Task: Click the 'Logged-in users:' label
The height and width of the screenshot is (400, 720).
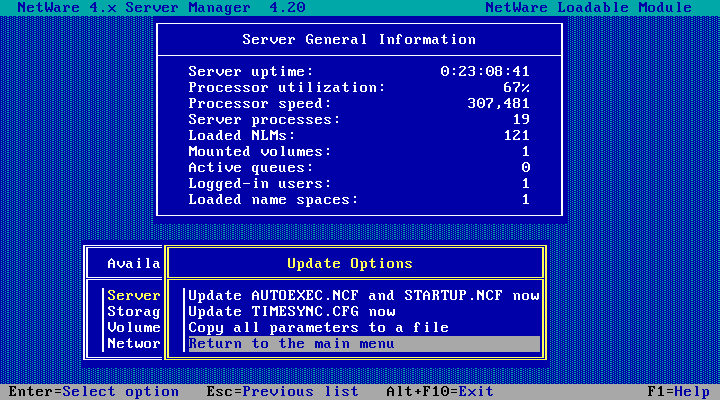Action: [x=260, y=183]
